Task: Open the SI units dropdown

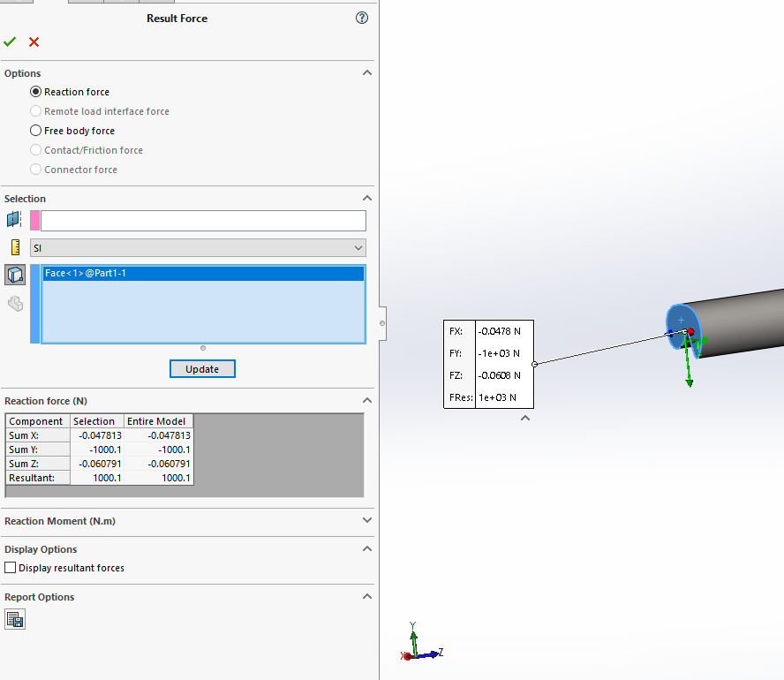Action: pyautogui.click(x=198, y=248)
